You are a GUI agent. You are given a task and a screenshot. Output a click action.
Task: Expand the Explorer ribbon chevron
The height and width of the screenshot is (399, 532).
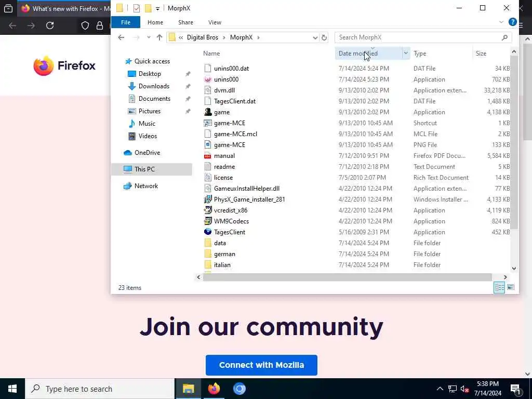[x=501, y=22]
